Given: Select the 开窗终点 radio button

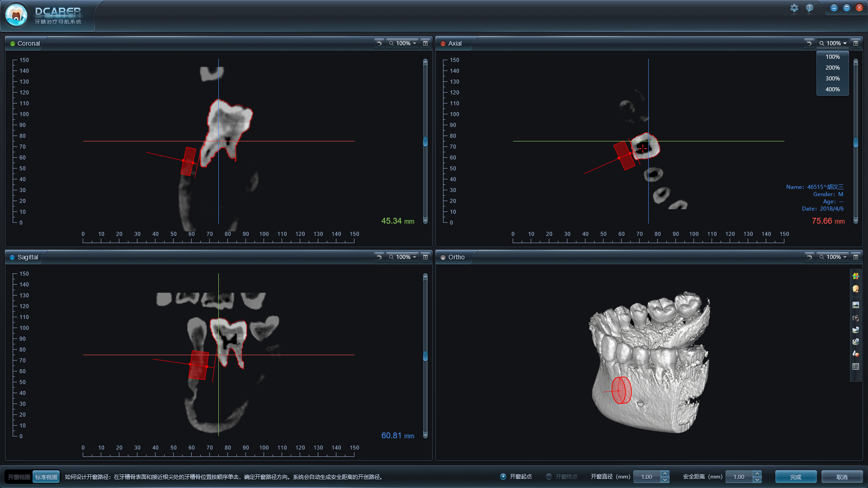Looking at the screenshot, I should point(549,477).
